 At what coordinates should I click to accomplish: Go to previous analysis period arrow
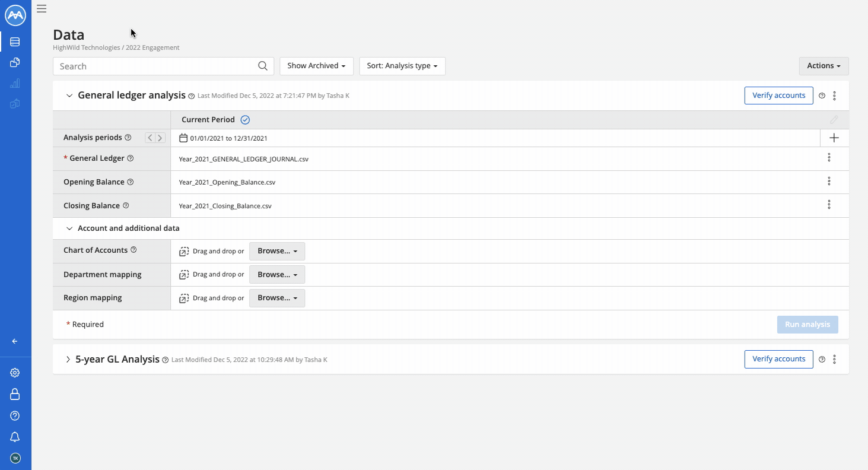click(150, 138)
